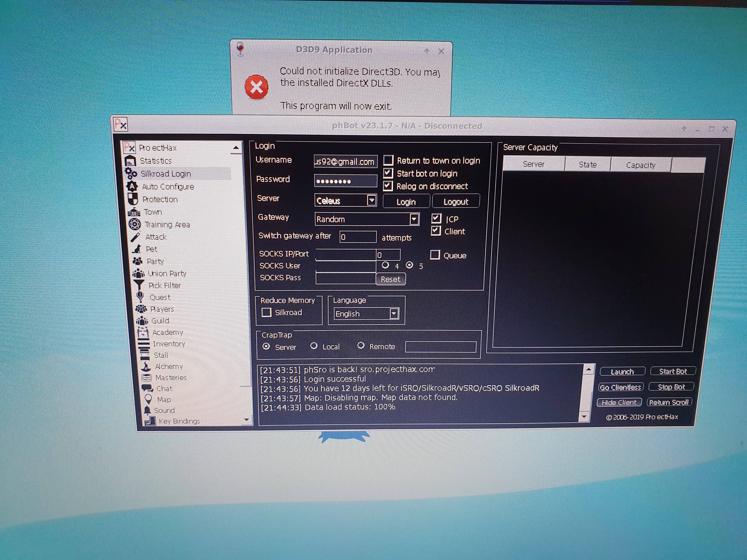Open the Sound bell icon

pyautogui.click(x=147, y=410)
